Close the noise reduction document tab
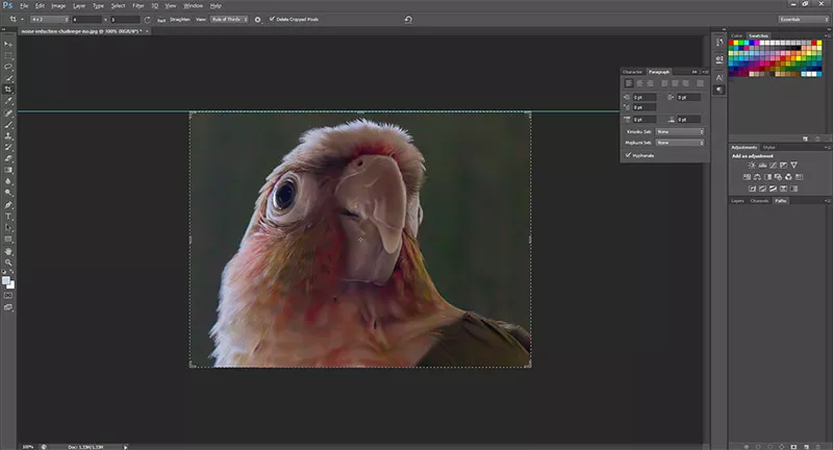Screen dimensions: 833x450 tap(147, 31)
